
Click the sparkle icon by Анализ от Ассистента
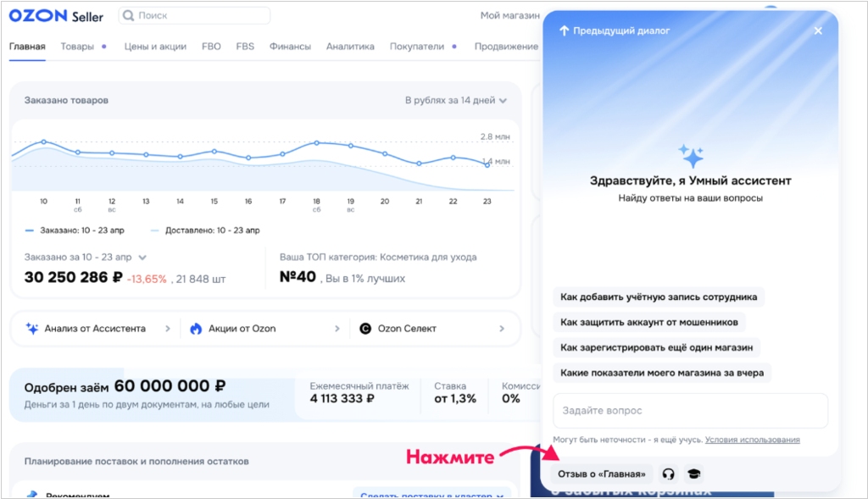coord(32,329)
